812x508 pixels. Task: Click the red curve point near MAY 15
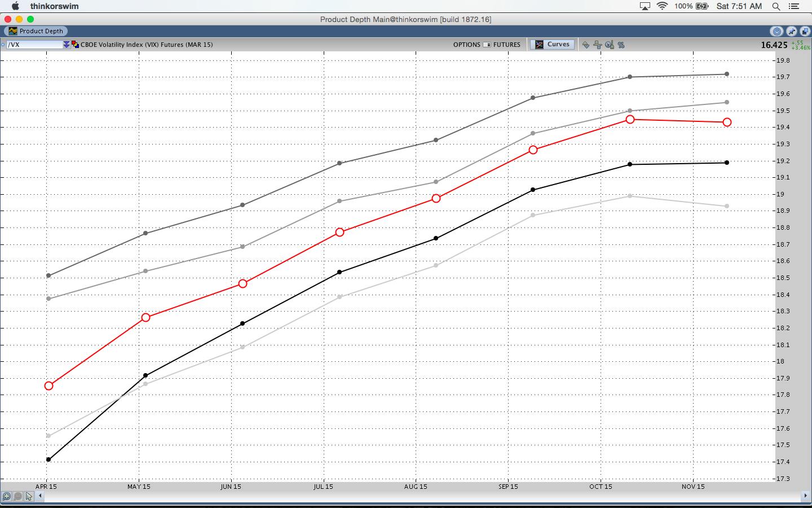[x=145, y=317]
